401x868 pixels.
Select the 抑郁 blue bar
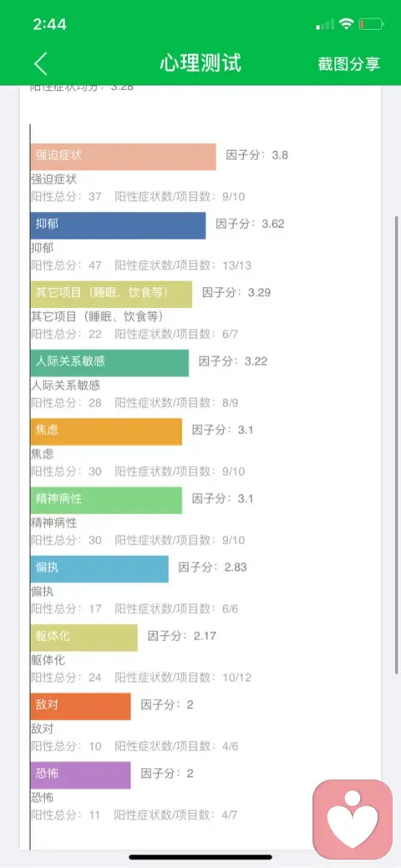(118, 225)
